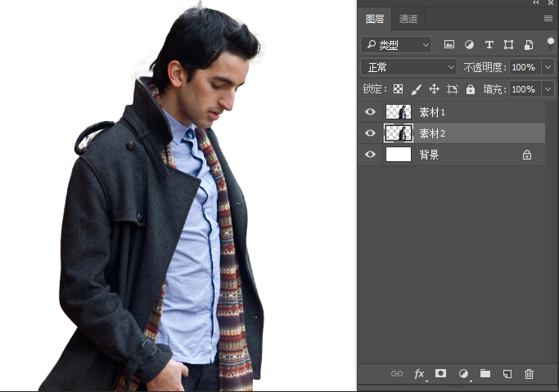Filter layers by smart object icon
The height and width of the screenshot is (392, 559).
coord(529,44)
